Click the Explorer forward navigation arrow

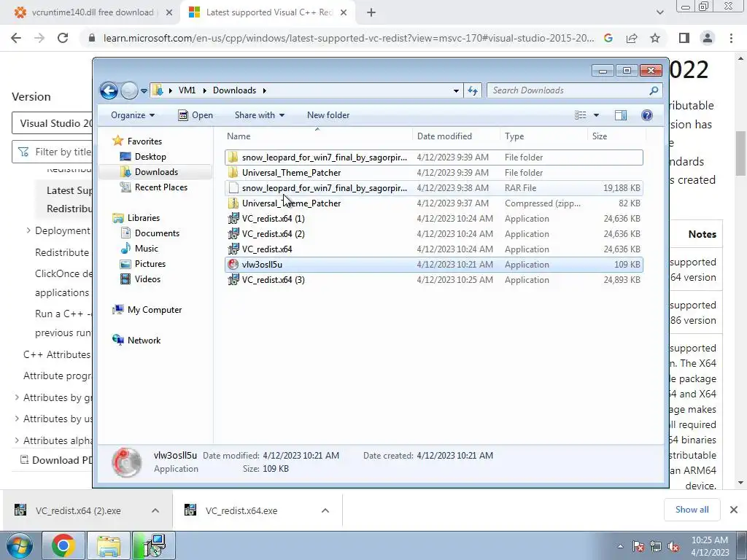click(129, 90)
